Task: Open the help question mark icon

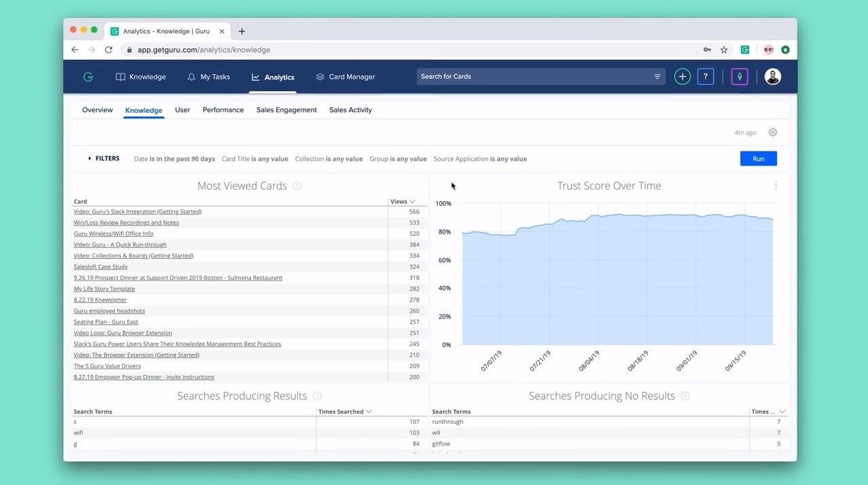Action: [x=706, y=77]
